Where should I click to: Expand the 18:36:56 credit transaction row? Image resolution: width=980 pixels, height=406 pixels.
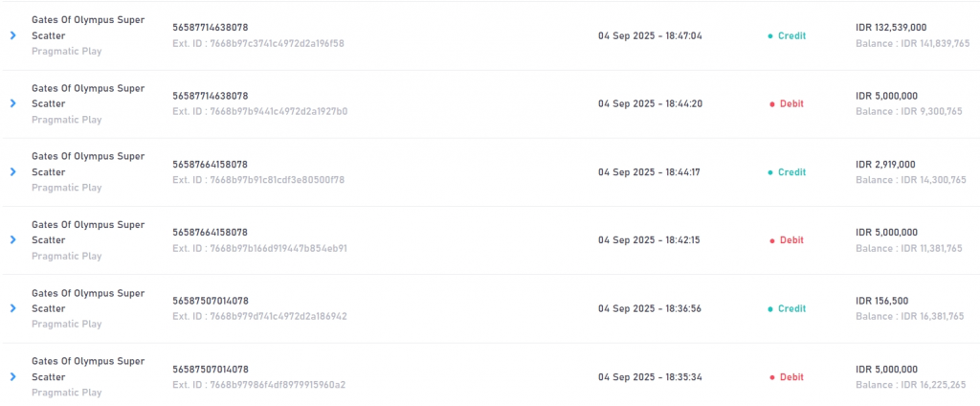point(12,308)
